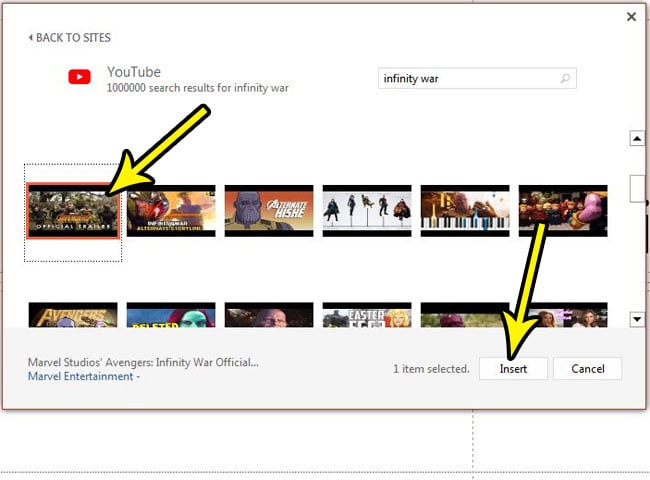Click the Insert button
Viewport: 650px width, 480px height.
pyautogui.click(x=513, y=368)
